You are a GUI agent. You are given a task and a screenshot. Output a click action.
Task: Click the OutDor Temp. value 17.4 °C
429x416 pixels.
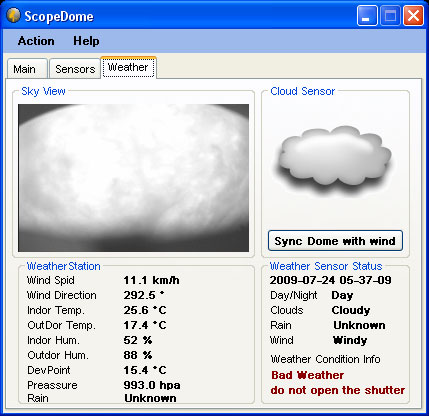pyautogui.click(x=145, y=325)
